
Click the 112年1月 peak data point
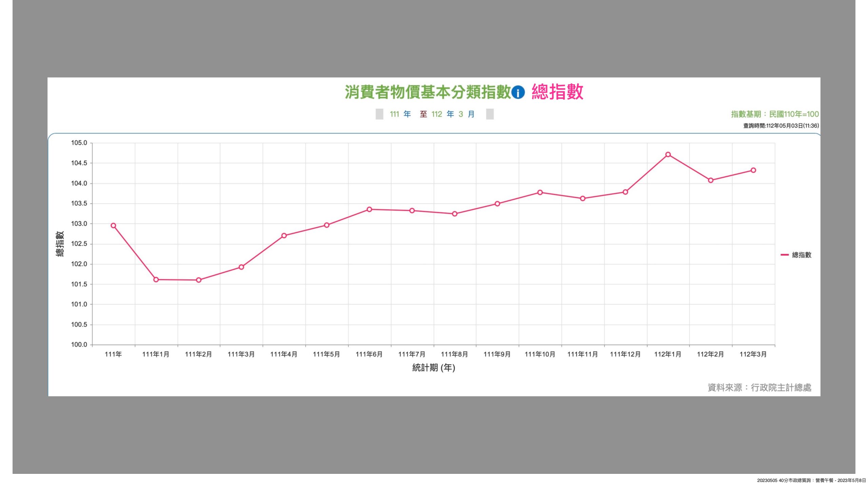tap(668, 155)
